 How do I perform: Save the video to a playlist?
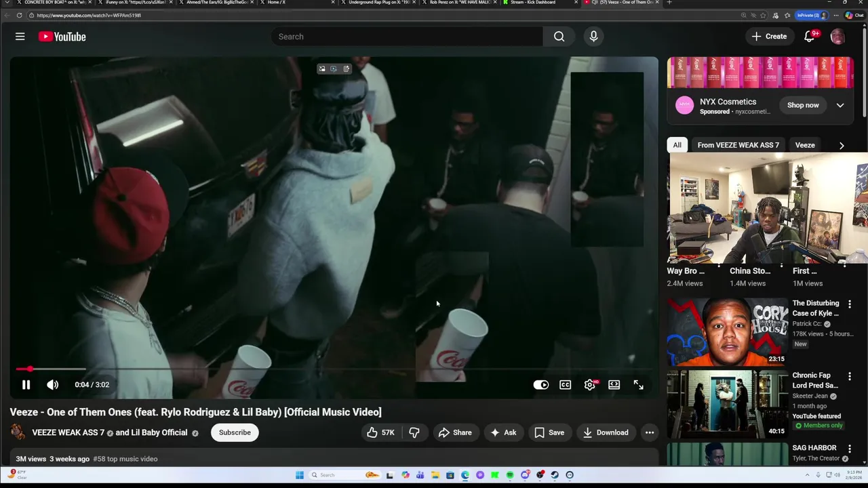click(549, 432)
